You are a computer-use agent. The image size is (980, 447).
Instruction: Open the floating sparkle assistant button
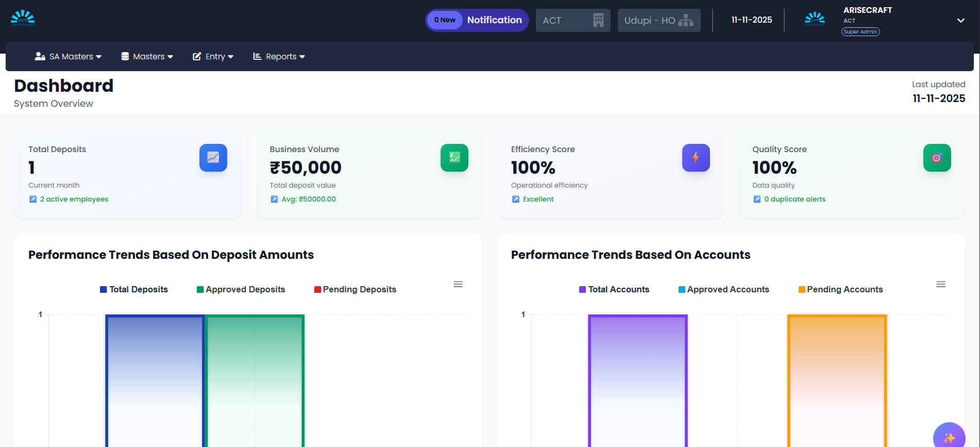949,437
